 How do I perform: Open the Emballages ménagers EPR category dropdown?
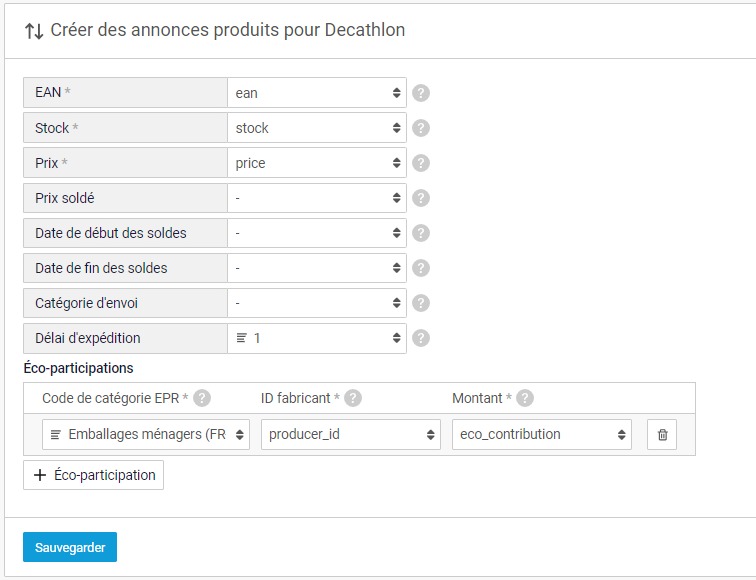click(x=146, y=434)
